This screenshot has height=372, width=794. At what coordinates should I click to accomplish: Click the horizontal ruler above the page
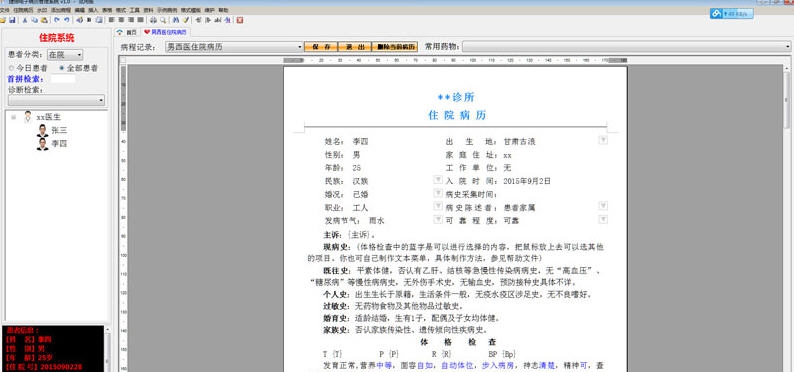(455, 60)
